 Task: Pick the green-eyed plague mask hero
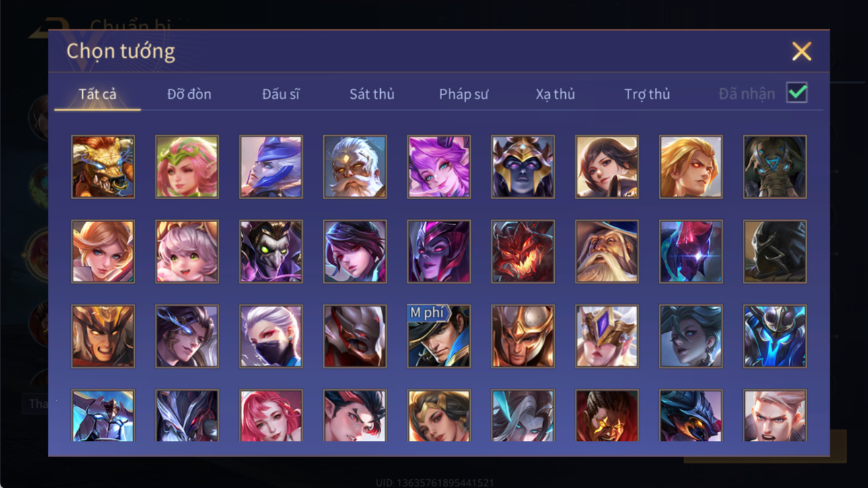[270, 252]
